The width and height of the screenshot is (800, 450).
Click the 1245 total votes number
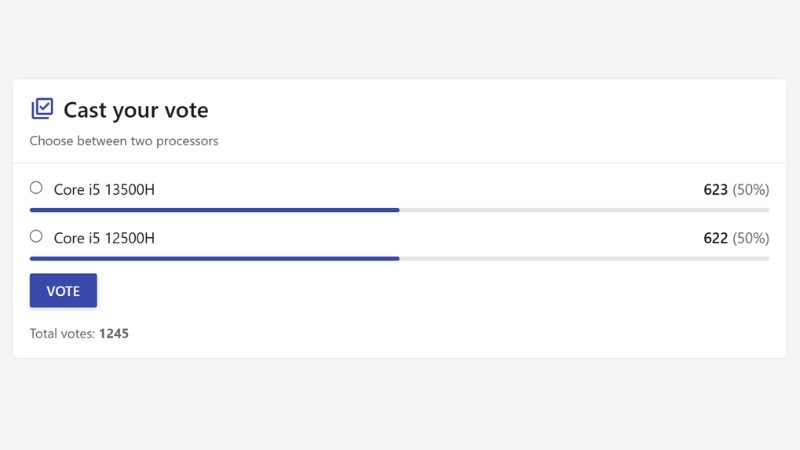pos(114,333)
